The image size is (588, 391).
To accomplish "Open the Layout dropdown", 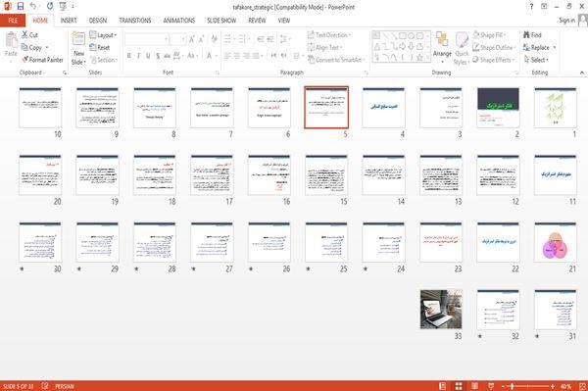I will 103,35.
